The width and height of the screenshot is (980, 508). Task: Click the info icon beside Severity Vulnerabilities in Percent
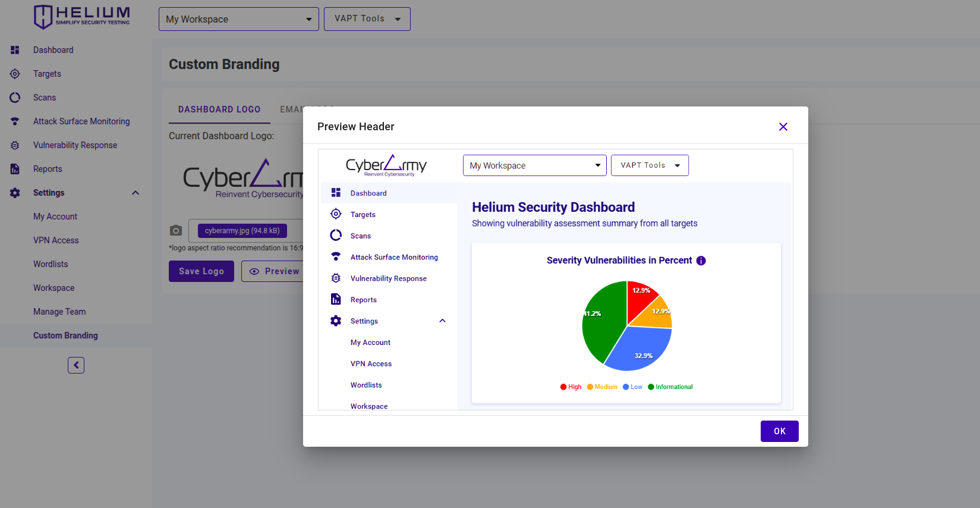click(701, 261)
